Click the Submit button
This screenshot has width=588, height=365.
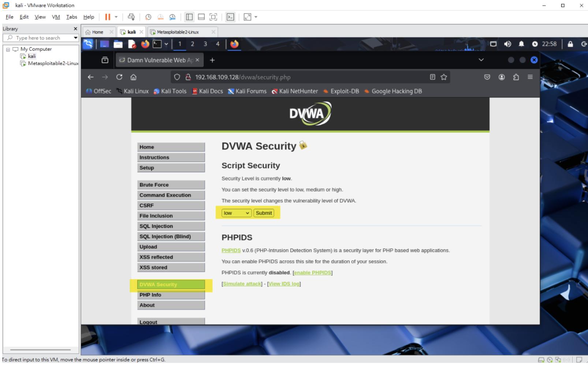(264, 213)
